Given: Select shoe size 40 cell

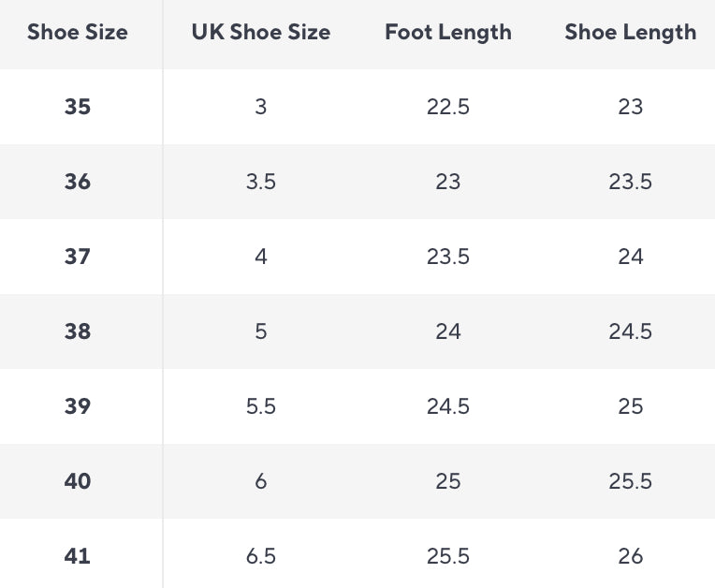Looking at the screenshot, I should tap(78, 481).
